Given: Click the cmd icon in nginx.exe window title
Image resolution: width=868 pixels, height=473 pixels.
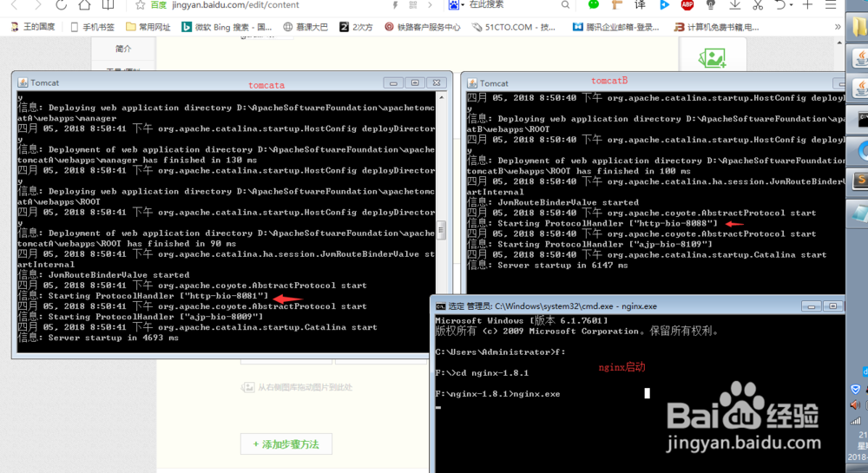Looking at the screenshot, I should [x=440, y=305].
